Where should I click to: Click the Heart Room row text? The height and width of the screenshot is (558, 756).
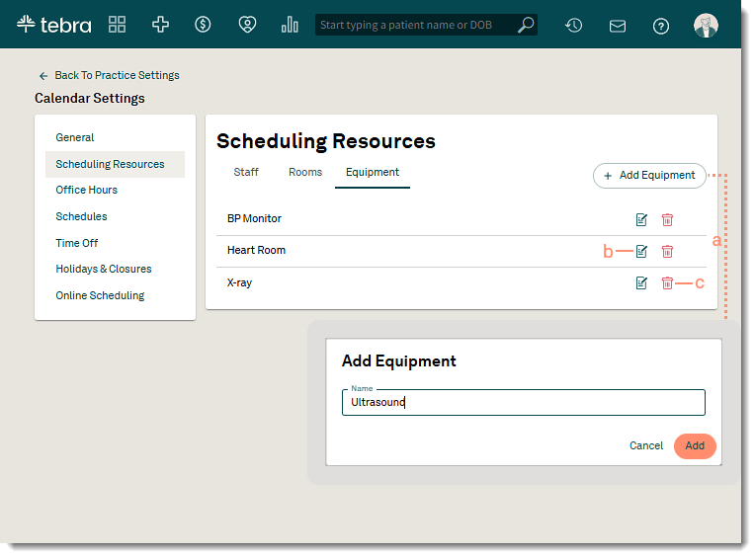[x=256, y=250]
